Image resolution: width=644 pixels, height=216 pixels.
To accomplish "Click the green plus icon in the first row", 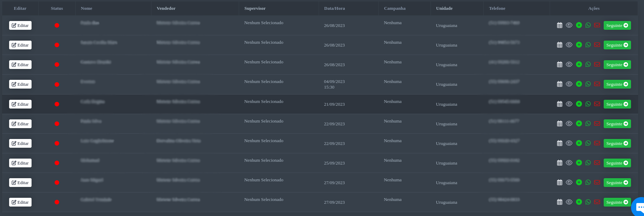I will point(579,25).
